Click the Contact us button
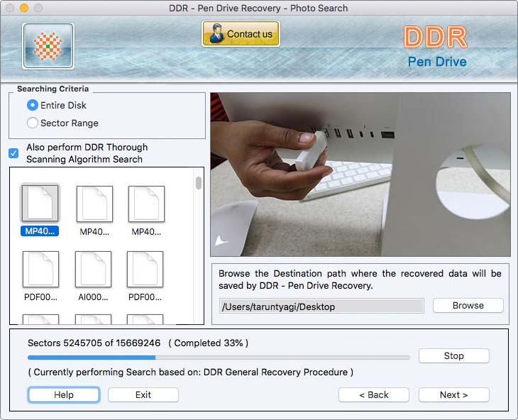This screenshot has height=420, width=518. click(x=241, y=33)
